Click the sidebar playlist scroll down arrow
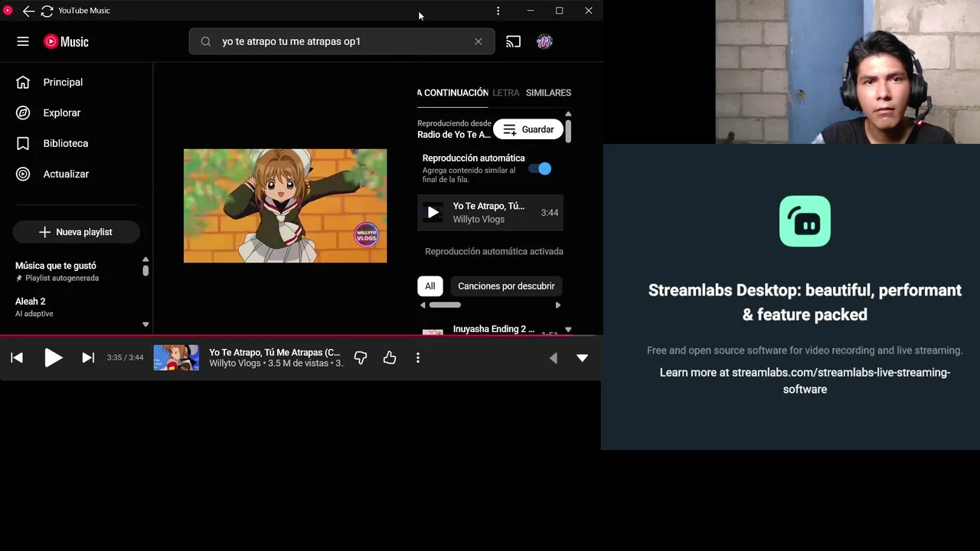 [145, 324]
